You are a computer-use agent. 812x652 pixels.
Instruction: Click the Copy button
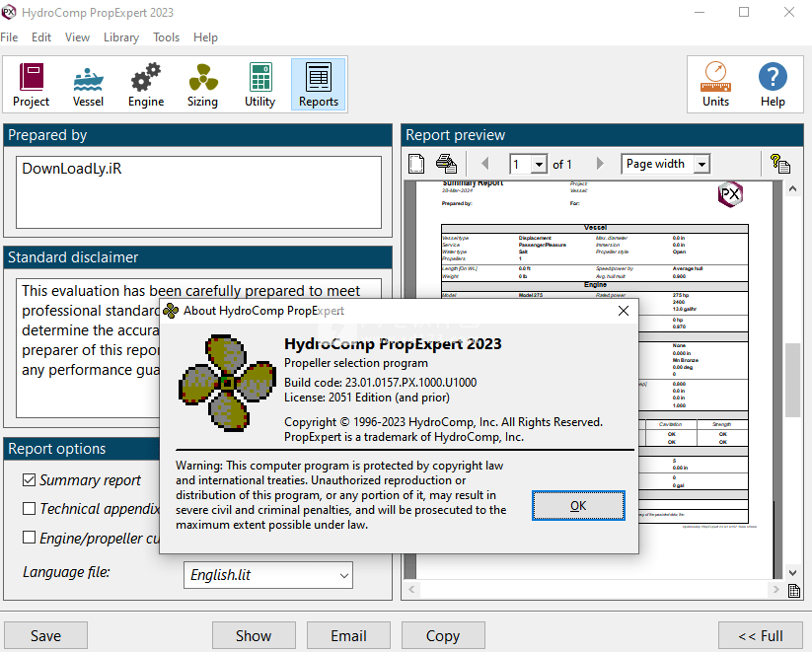pyautogui.click(x=443, y=636)
